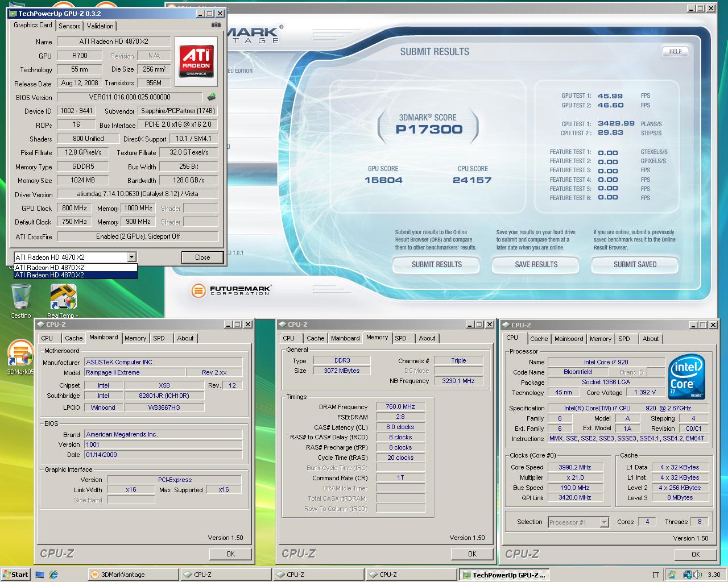The height and width of the screenshot is (582, 728).
Task: Click the BIOS save chip icon in GPU-Z
Action: [x=212, y=97]
